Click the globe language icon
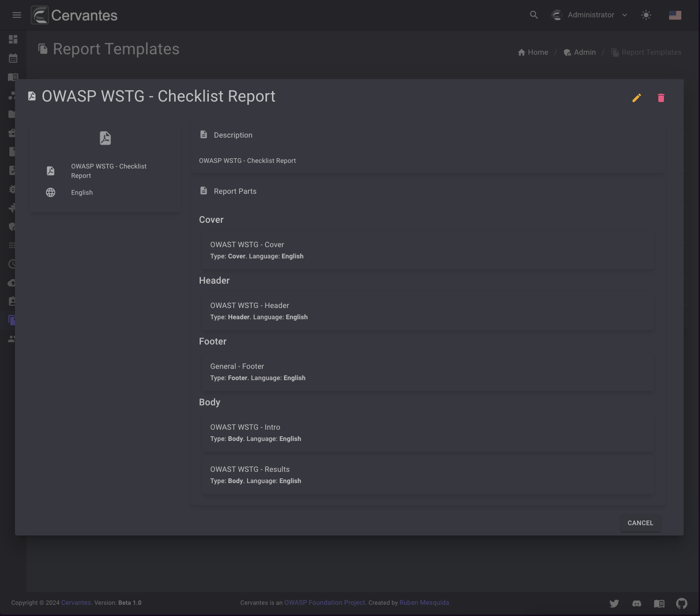The image size is (700, 616). pyautogui.click(x=51, y=192)
